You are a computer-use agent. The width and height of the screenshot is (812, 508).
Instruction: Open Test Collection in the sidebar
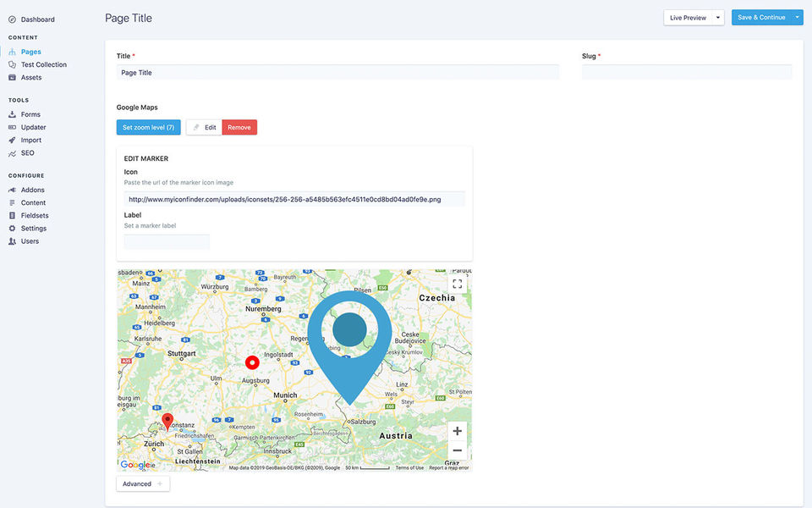[x=44, y=65]
